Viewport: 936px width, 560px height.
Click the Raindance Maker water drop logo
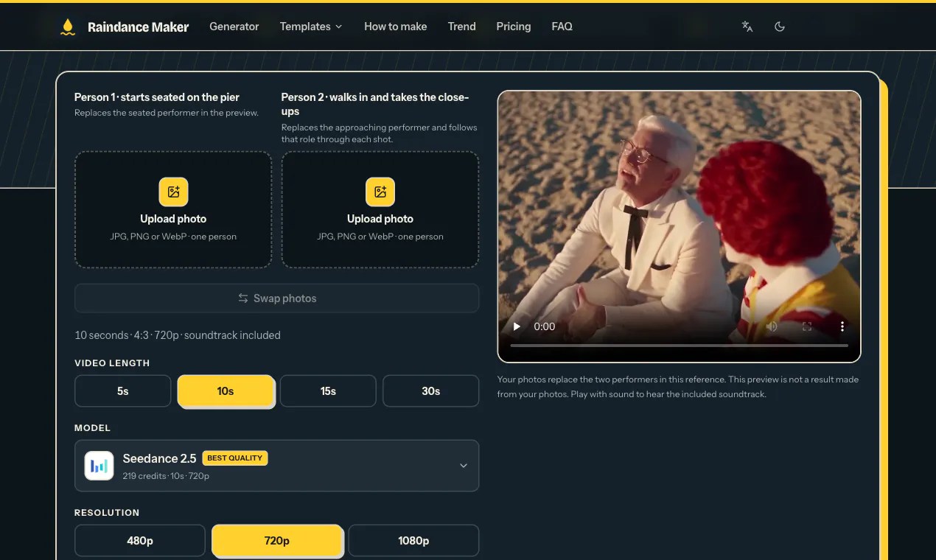click(68, 27)
